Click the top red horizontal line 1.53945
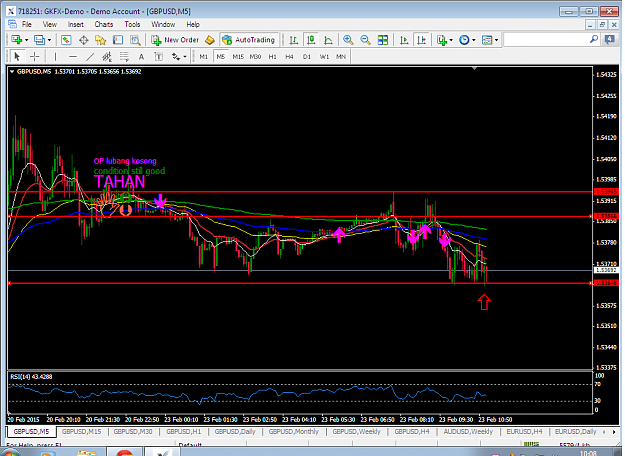625x456 pixels. 301,192
